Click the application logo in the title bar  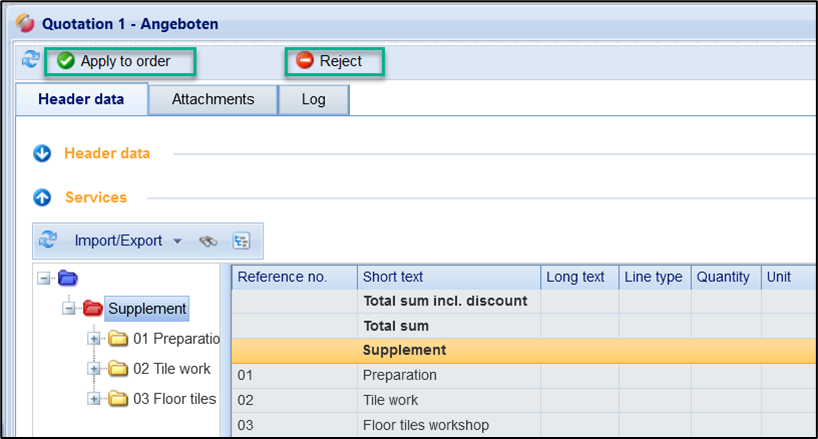pyautogui.click(x=26, y=23)
